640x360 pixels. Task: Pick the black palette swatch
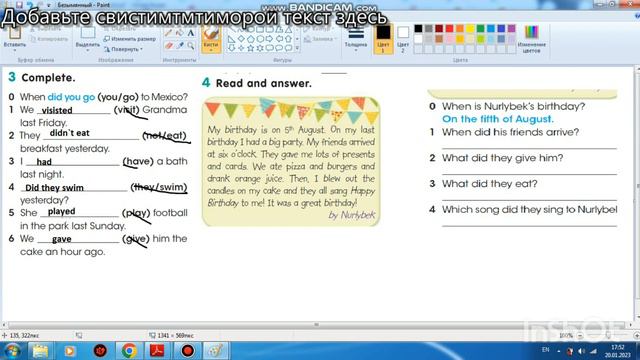point(418,28)
